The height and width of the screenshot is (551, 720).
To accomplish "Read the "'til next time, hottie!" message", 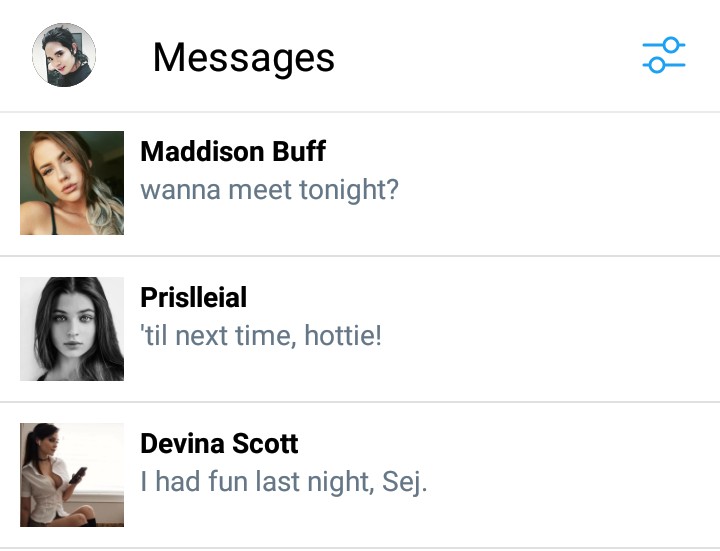I will click(x=261, y=335).
